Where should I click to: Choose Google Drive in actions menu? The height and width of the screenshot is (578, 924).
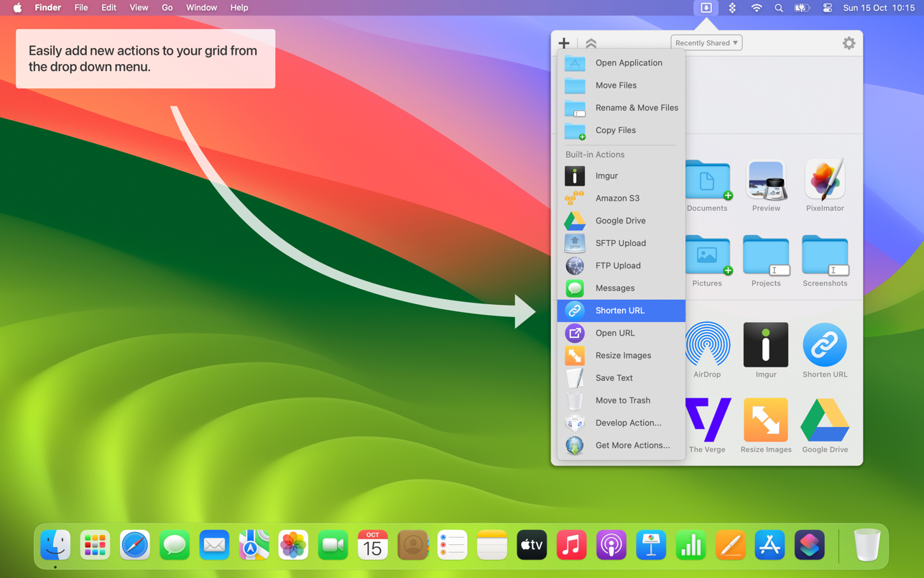pos(621,221)
